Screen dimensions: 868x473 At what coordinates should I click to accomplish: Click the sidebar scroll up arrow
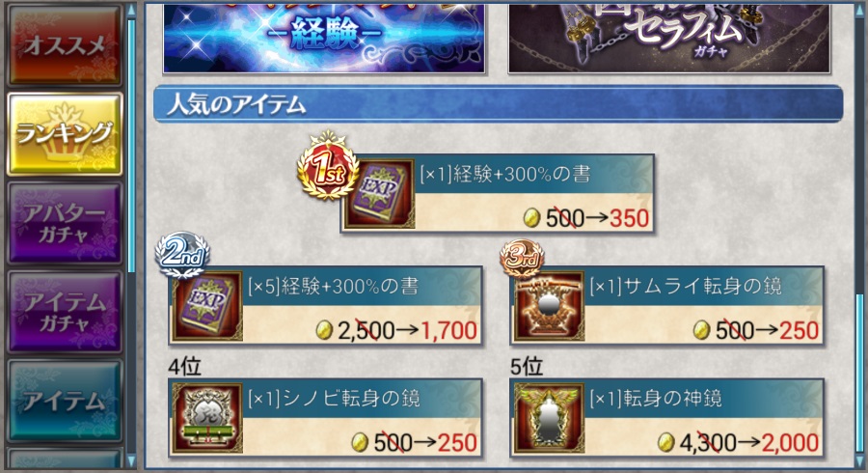pos(131,10)
